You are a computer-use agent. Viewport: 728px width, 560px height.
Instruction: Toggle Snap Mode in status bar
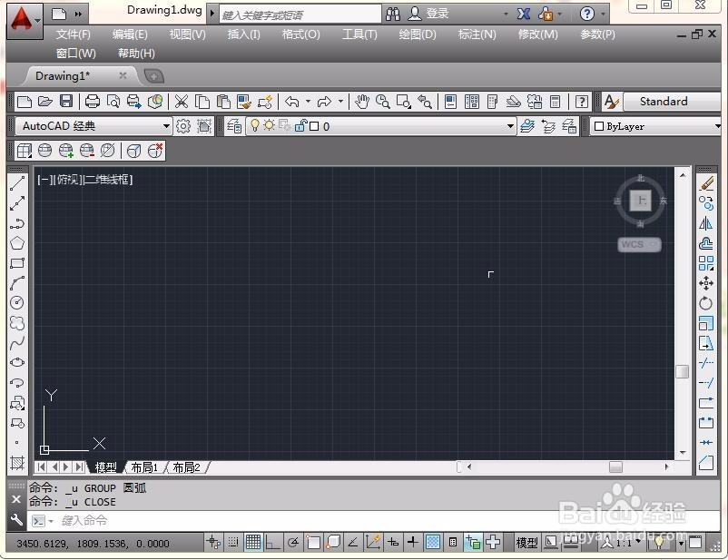(x=233, y=542)
